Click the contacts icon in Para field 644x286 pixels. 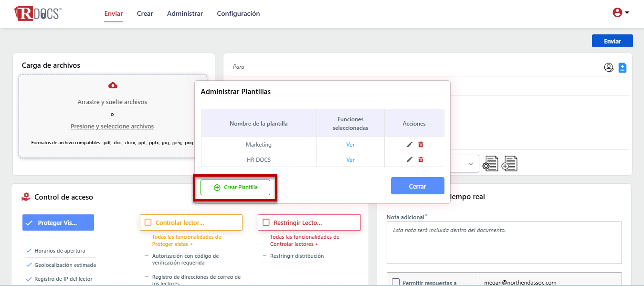pos(609,68)
